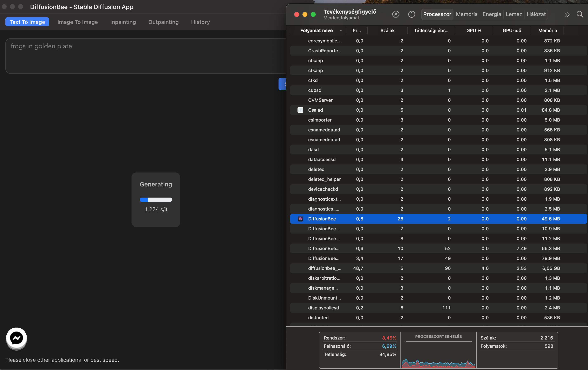Click the Text To Image button
The image size is (588, 370).
coord(27,22)
